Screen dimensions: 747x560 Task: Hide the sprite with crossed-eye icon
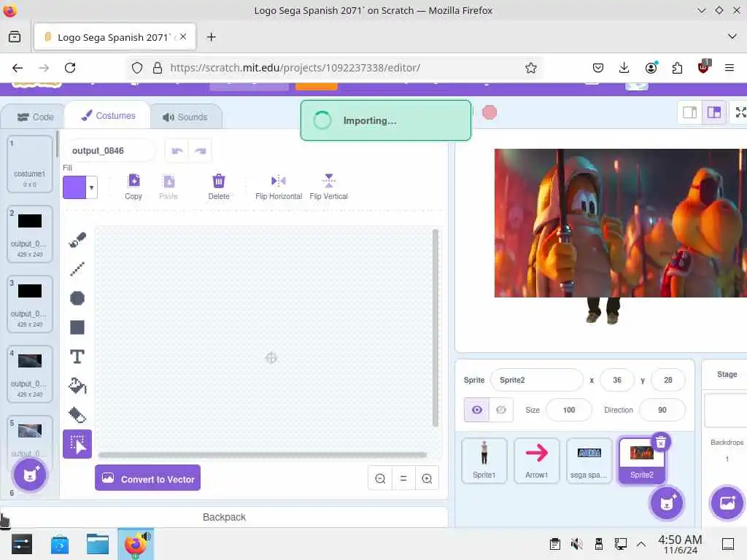coord(501,410)
